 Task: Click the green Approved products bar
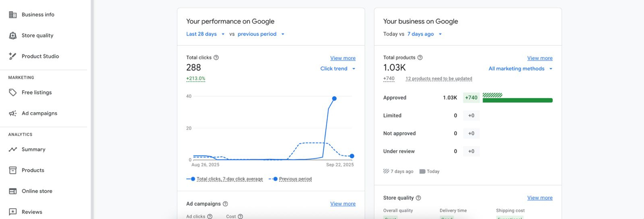tap(517, 100)
